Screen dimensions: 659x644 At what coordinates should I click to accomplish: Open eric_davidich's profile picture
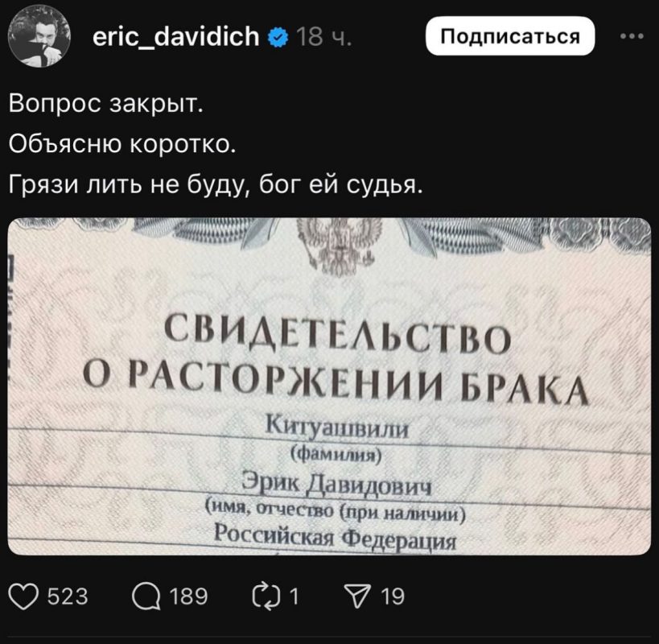(x=39, y=36)
